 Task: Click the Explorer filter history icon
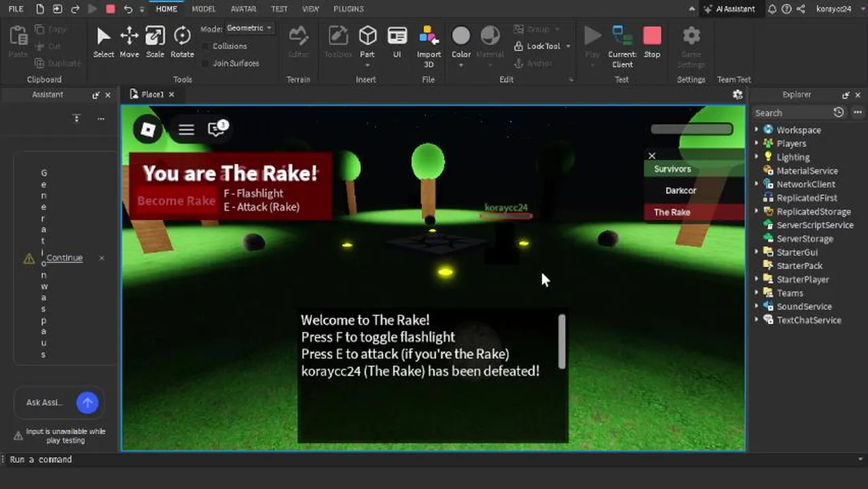click(x=839, y=113)
